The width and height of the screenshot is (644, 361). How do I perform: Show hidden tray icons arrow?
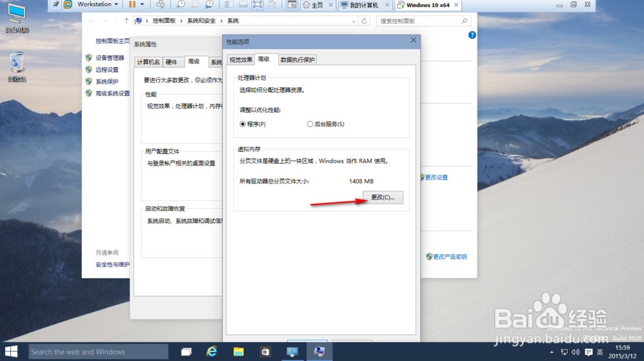pos(552,353)
